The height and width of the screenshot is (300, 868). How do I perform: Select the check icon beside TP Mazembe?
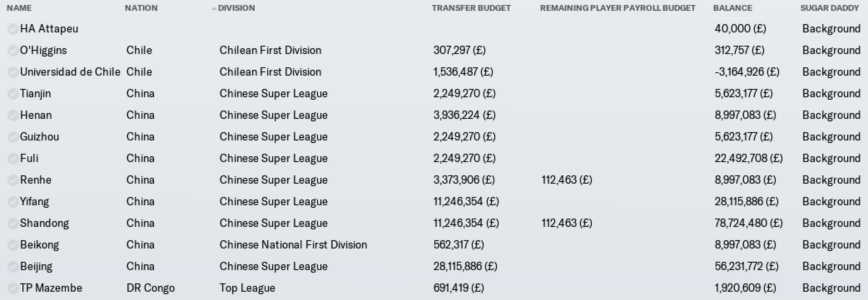[x=13, y=288]
